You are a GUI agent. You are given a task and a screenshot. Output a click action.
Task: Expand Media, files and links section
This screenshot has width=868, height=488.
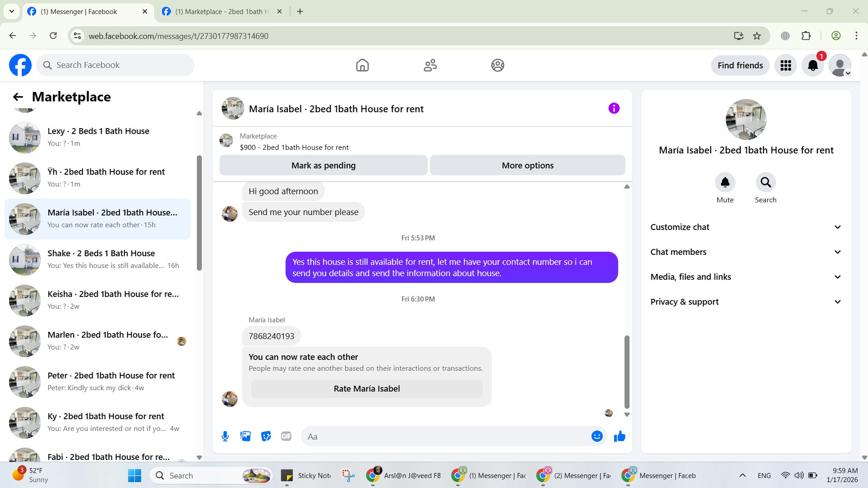tap(746, 277)
